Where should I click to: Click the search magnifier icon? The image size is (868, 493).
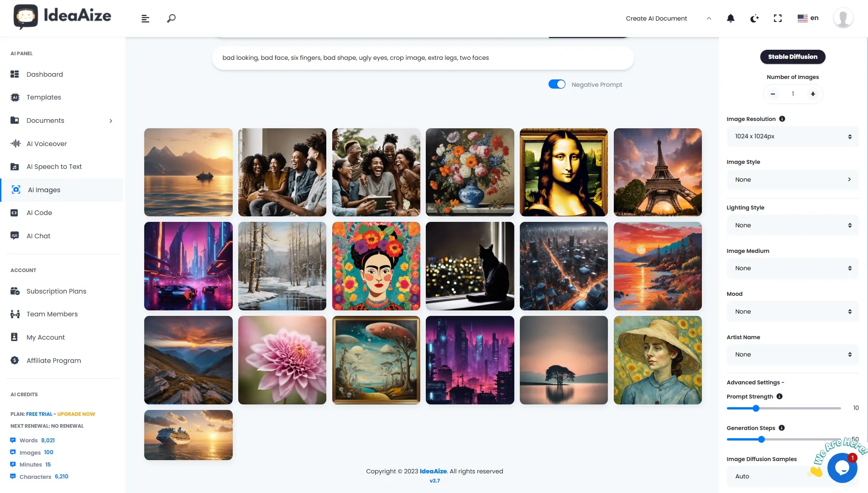pyautogui.click(x=171, y=18)
